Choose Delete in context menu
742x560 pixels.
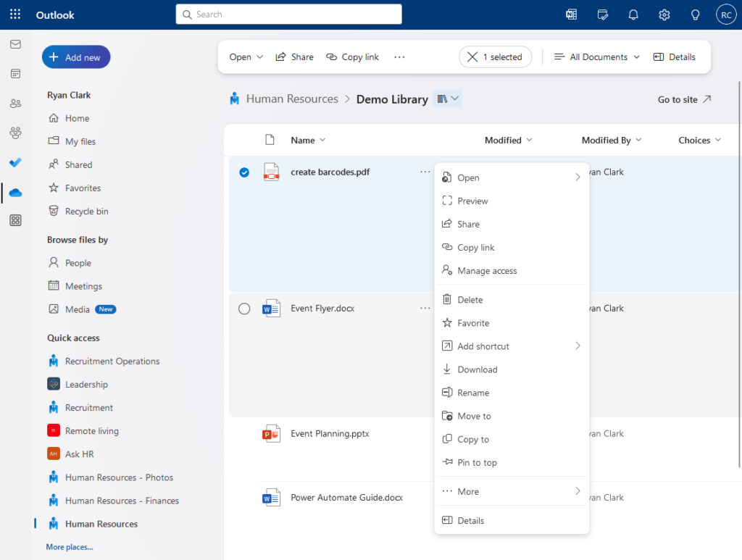click(x=512, y=299)
